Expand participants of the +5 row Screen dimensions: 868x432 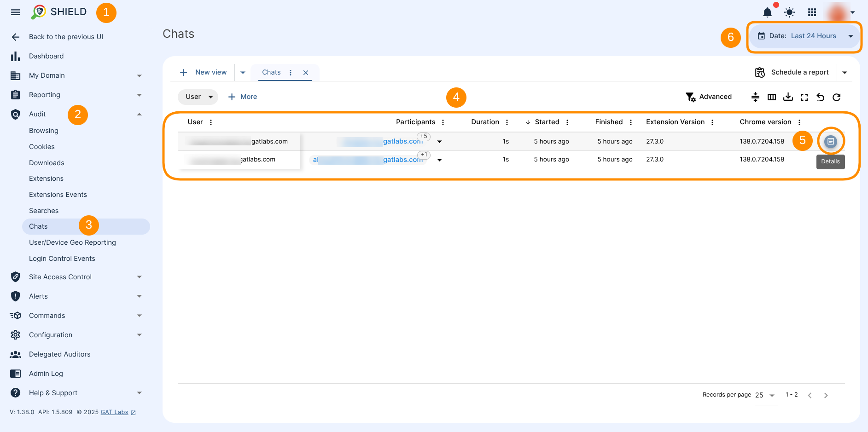point(439,142)
